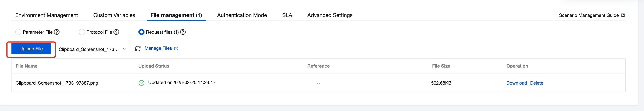Open the SLA tab

click(287, 15)
